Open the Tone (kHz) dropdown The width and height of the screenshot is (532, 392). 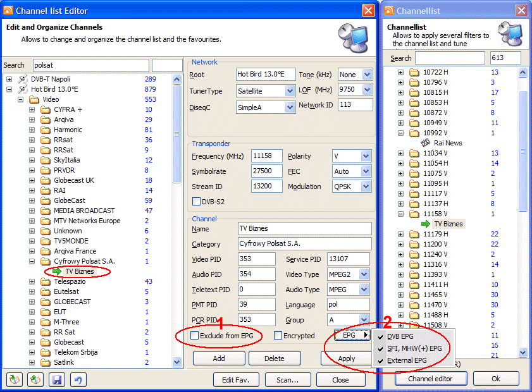(367, 74)
